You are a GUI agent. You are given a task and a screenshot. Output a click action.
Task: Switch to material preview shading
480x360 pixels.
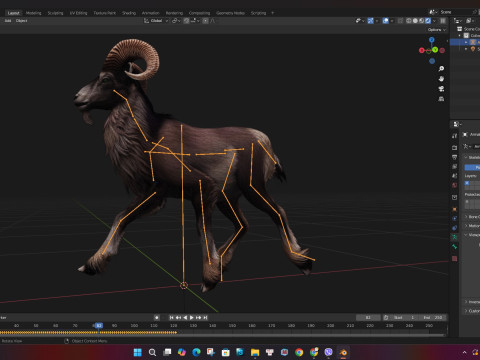coord(421,21)
